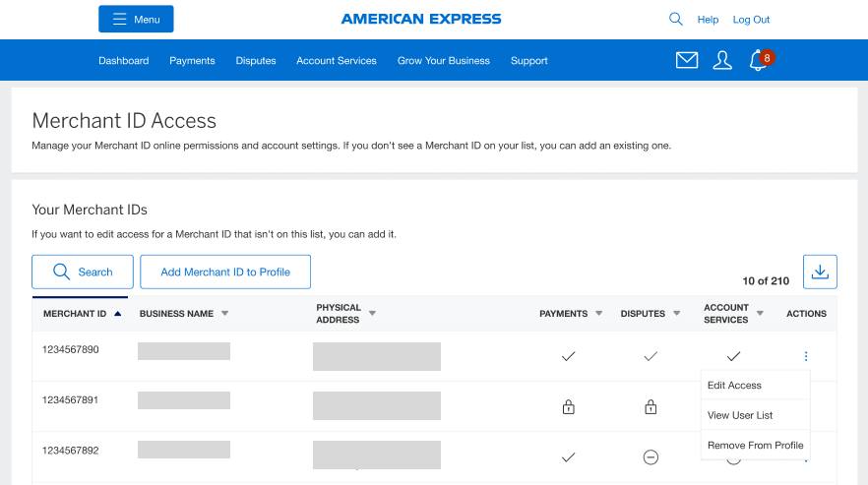Select Grow Your Business tab
This screenshot has height=485, width=868.
(x=444, y=60)
